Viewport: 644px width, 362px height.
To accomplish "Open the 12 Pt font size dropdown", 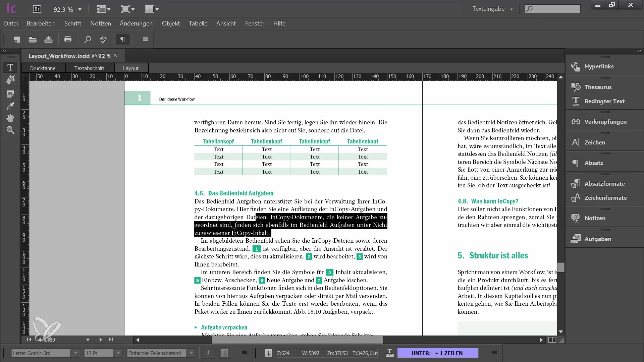I will tap(118, 353).
